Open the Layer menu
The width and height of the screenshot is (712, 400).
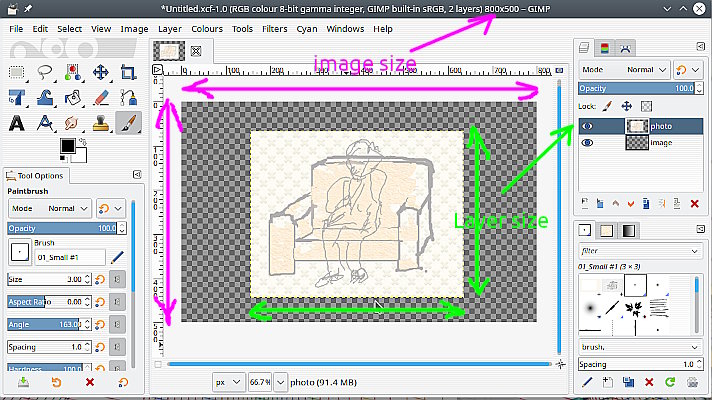(170, 29)
